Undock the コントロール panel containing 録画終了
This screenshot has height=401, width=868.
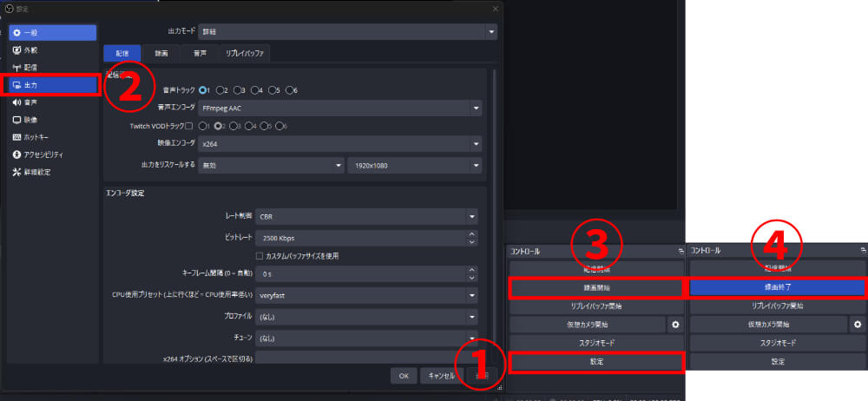point(863,252)
